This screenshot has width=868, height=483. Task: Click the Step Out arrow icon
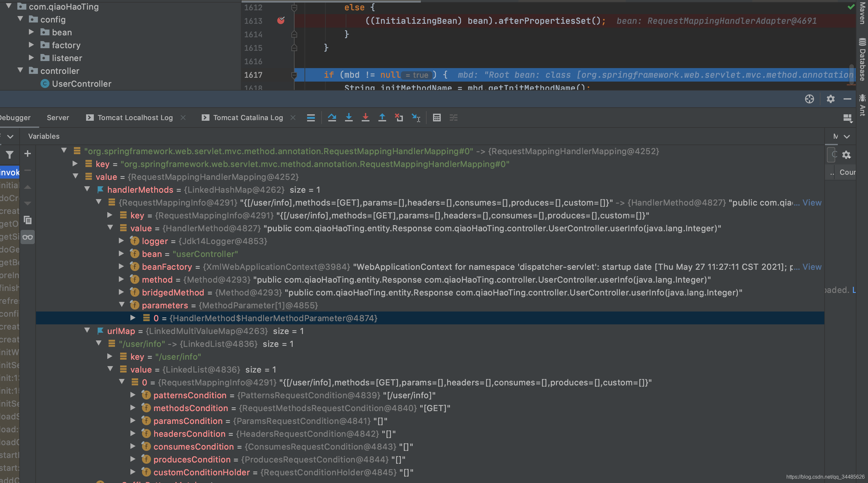coord(382,118)
